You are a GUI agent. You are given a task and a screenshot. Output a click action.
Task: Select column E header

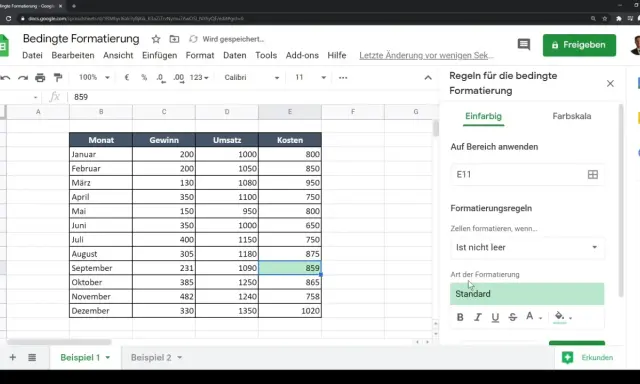290,112
